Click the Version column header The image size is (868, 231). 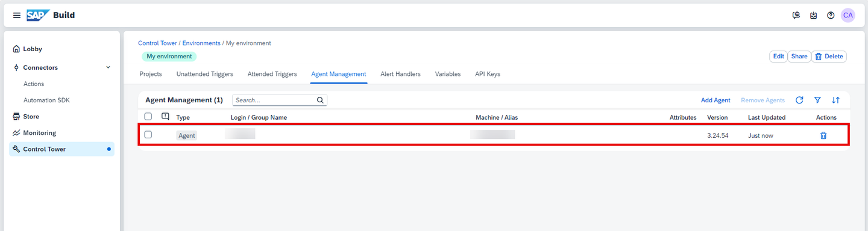click(x=717, y=117)
